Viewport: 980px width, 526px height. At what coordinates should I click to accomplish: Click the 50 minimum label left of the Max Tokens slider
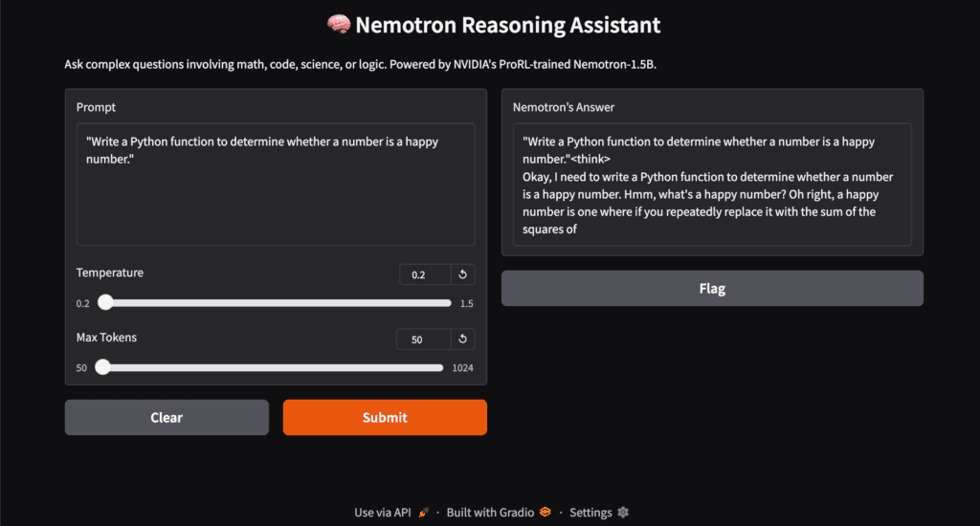[82, 368]
